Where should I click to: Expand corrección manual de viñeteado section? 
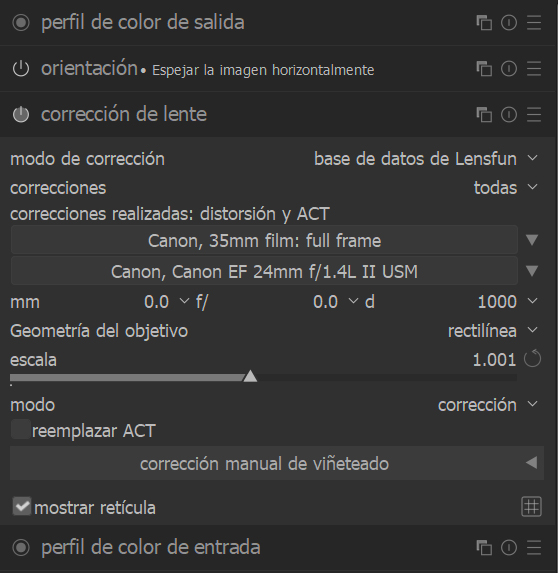point(277,463)
